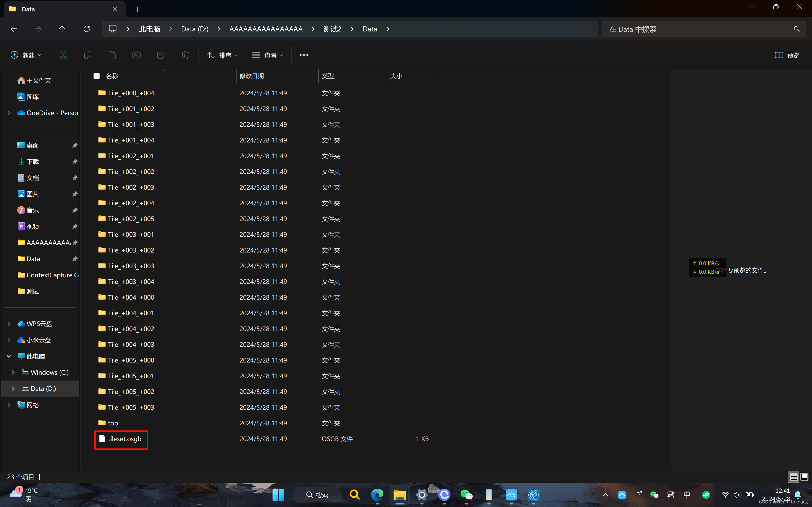Refresh the current folder view
The height and width of the screenshot is (507, 812).
pos(87,29)
